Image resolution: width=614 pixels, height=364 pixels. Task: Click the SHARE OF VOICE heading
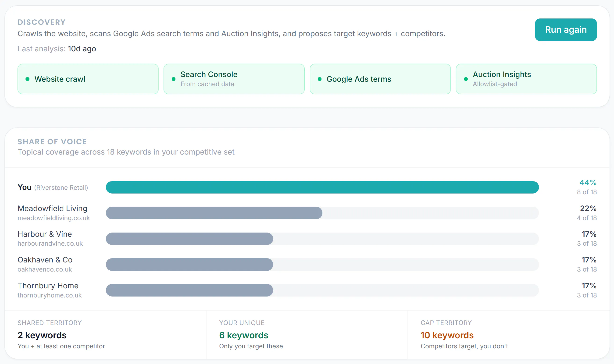click(52, 141)
